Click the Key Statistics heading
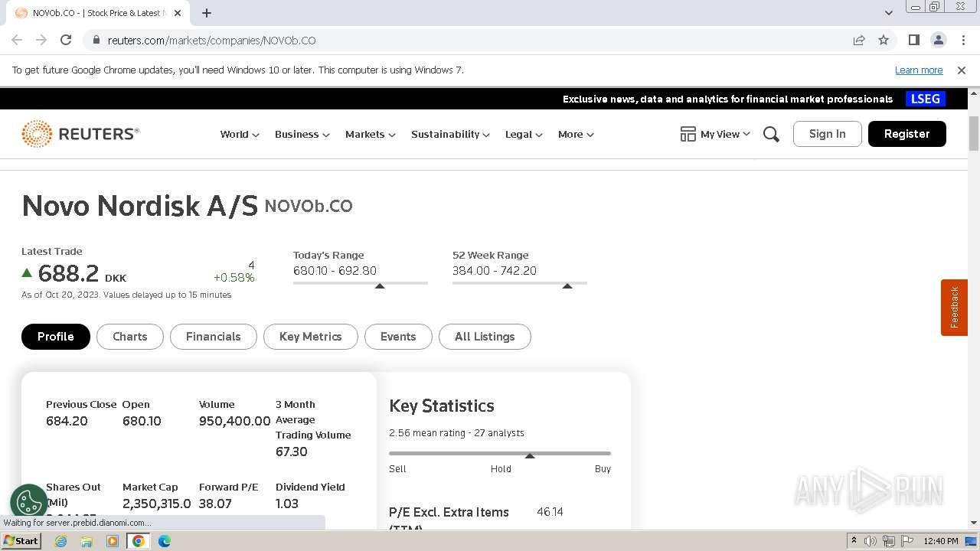This screenshot has height=551, width=980. (442, 406)
